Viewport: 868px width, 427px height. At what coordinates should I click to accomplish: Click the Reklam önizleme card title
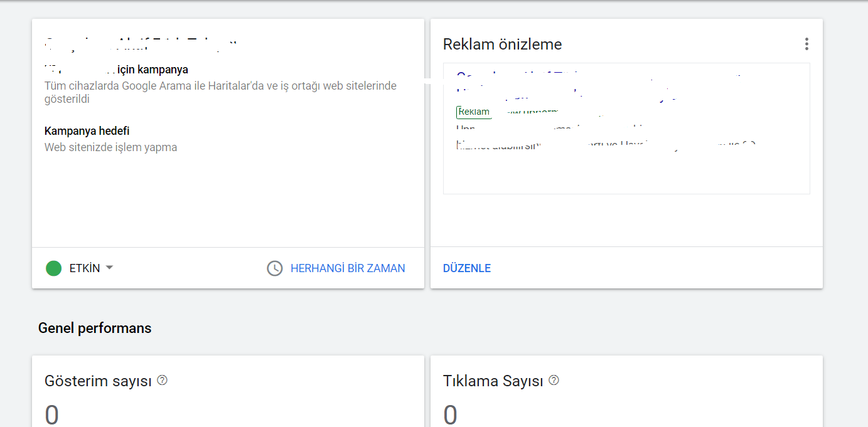point(502,45)
